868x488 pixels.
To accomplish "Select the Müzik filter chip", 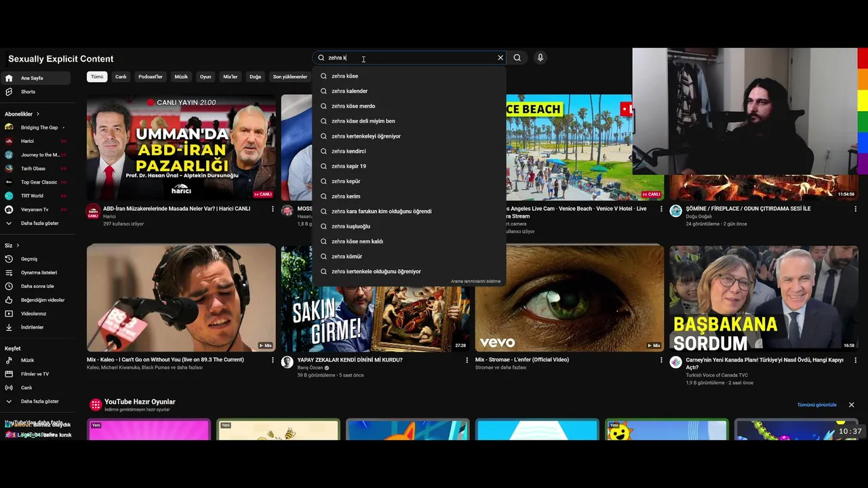I will [x=181, y=77].
